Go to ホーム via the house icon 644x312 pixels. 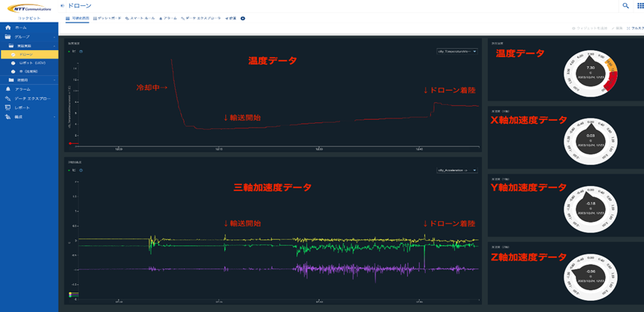8,28
